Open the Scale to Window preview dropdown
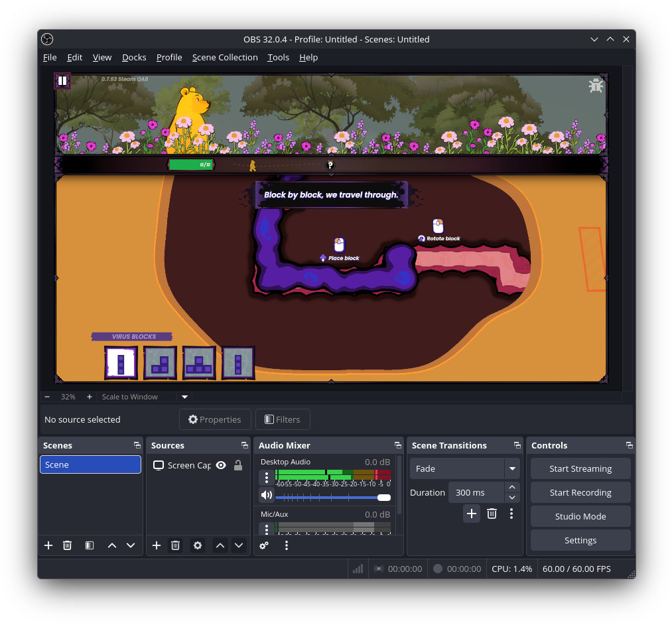 coord(185,397)
